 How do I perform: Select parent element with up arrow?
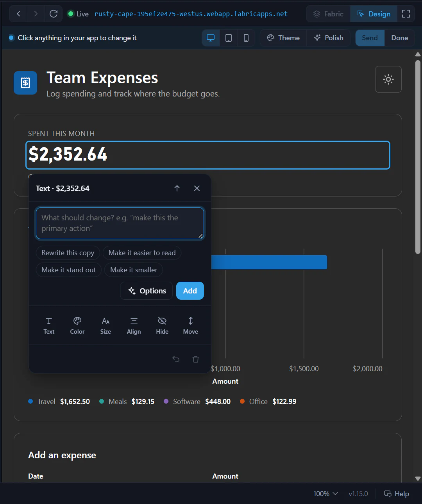pyautogui.click(x=177, y=188)
